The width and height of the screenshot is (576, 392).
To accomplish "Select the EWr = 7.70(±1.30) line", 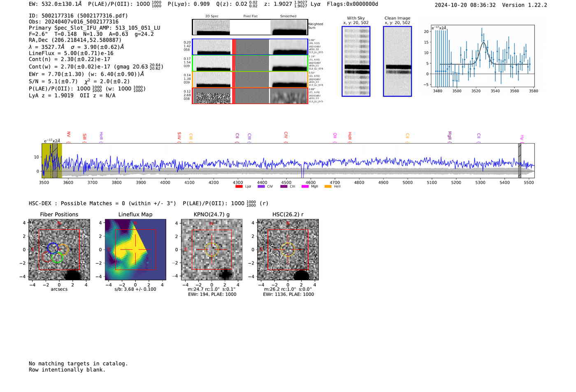I will [x=86, y=74].
